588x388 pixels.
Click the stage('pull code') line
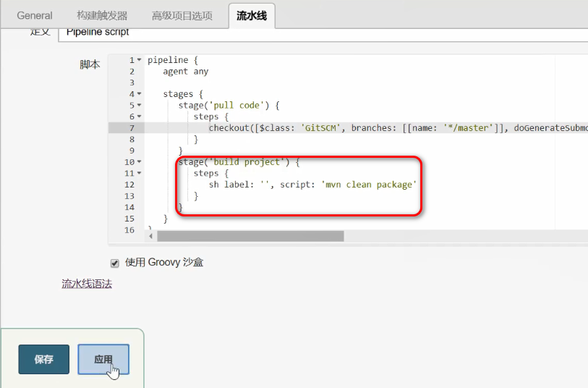tap(229, 106)
